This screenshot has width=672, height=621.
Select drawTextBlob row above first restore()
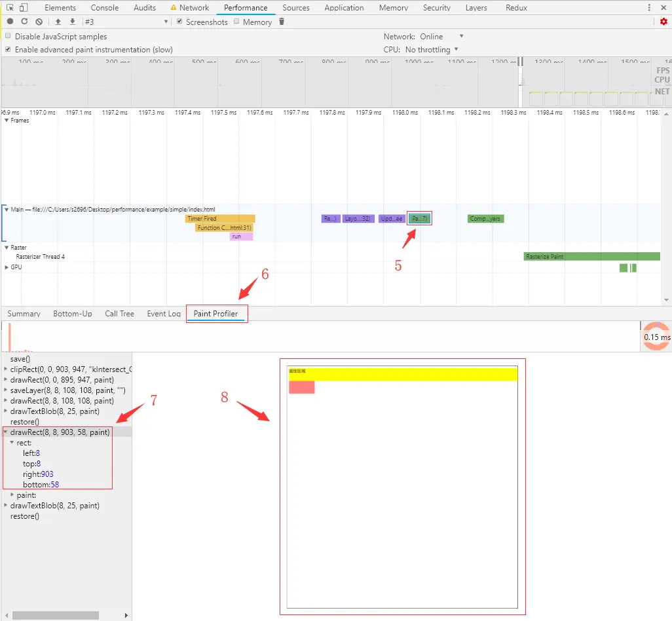coord(55,411)
